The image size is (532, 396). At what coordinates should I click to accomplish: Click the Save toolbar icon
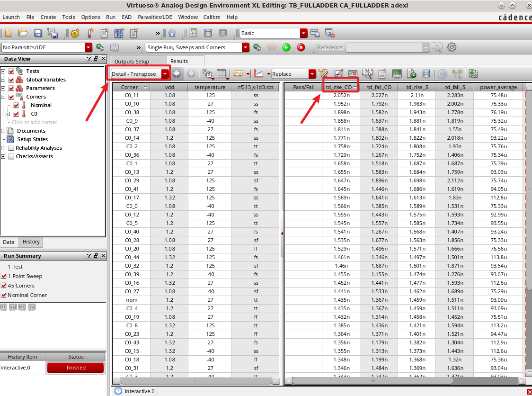tap(37, 33)
